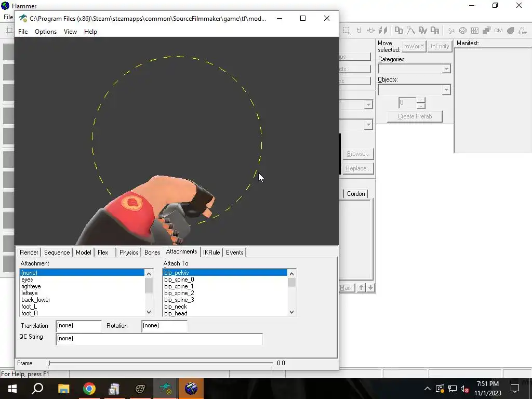Click the Browse... button in Hammer
This screenshot has width=532, height=399.
(358, 154)
